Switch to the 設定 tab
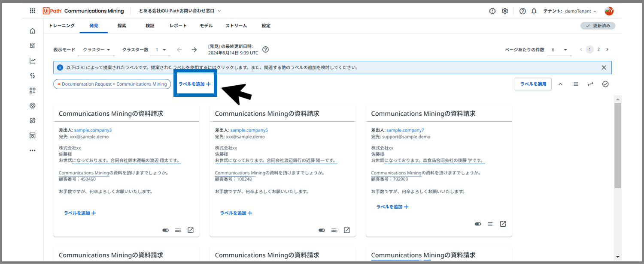Screen dimensions: 644x264 (266, 26)
